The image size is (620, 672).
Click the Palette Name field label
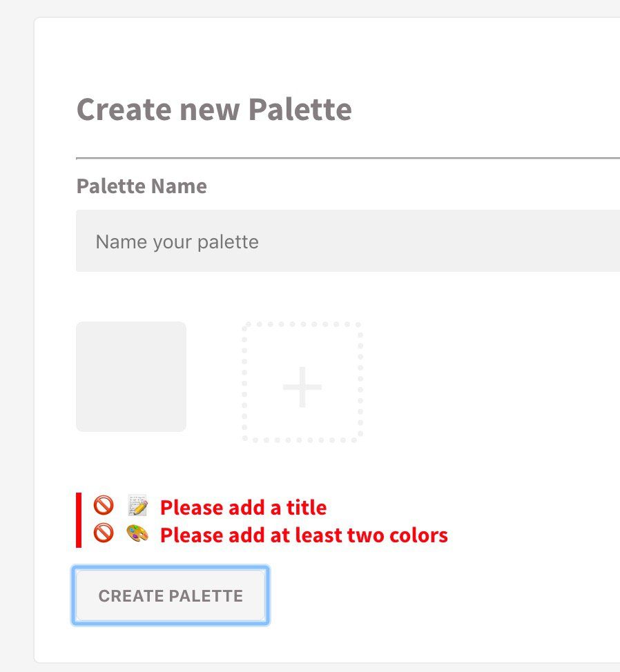tap(142, 186)
